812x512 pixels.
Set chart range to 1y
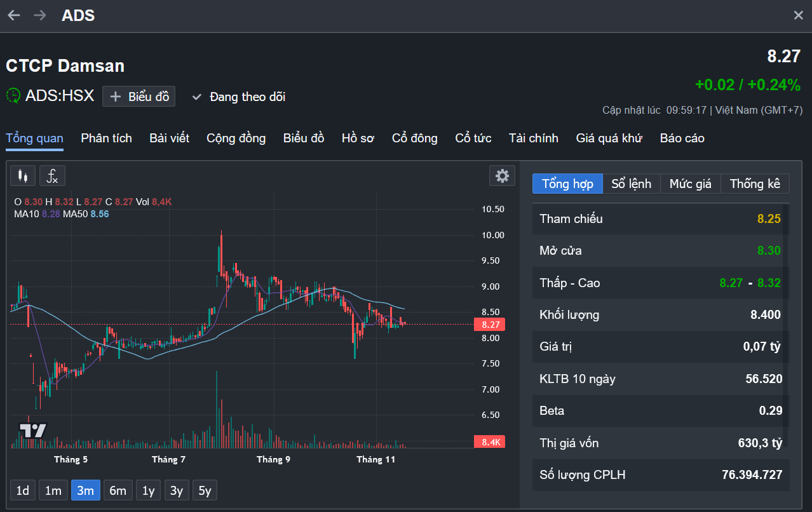pyautogui.click(x=148, y=490)
